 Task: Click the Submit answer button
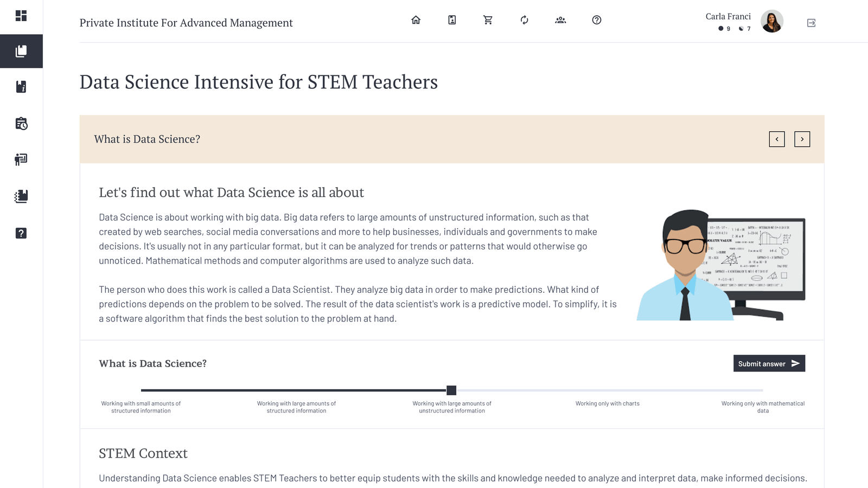tap(769, 363)
